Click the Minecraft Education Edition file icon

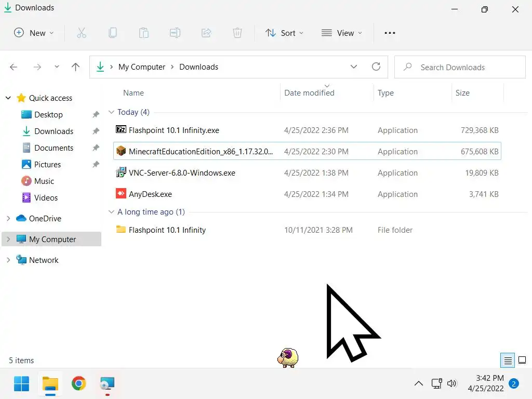click(x=121, y=151)
